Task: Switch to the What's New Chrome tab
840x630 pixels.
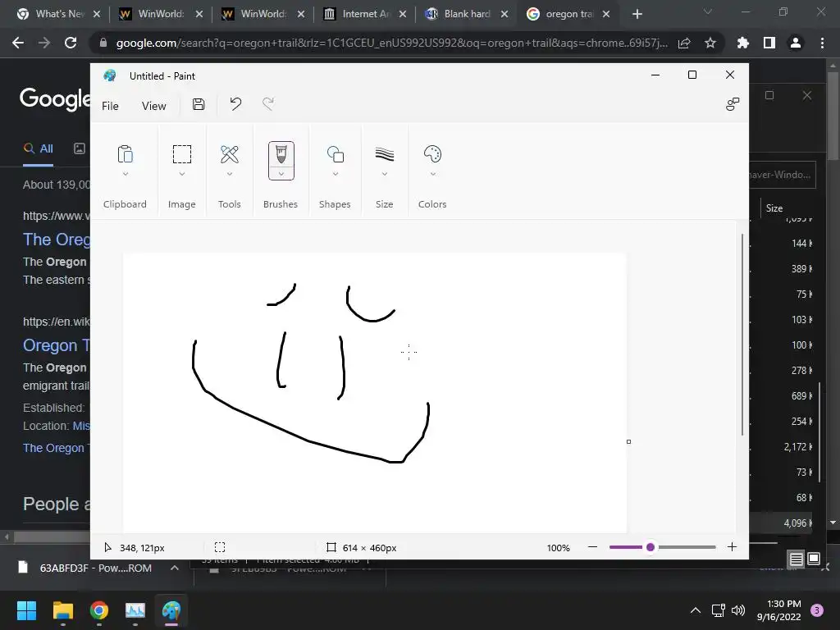Action: (58, 14)
